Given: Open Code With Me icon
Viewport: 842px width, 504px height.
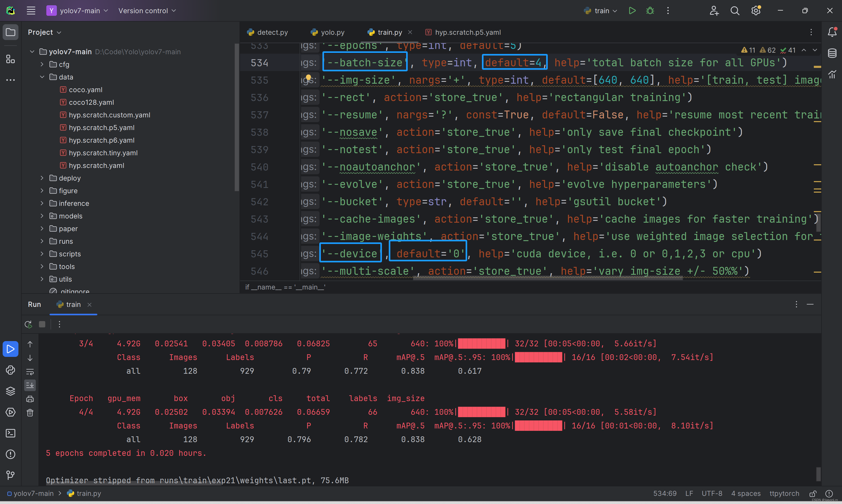Looking at the screenshot, I should click(x=714, y=11).
